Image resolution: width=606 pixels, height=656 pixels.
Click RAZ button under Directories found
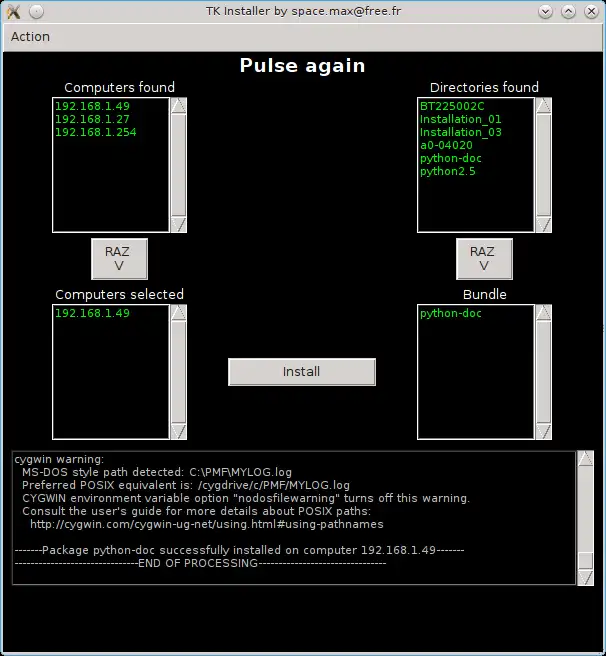(x=484, y=259)
